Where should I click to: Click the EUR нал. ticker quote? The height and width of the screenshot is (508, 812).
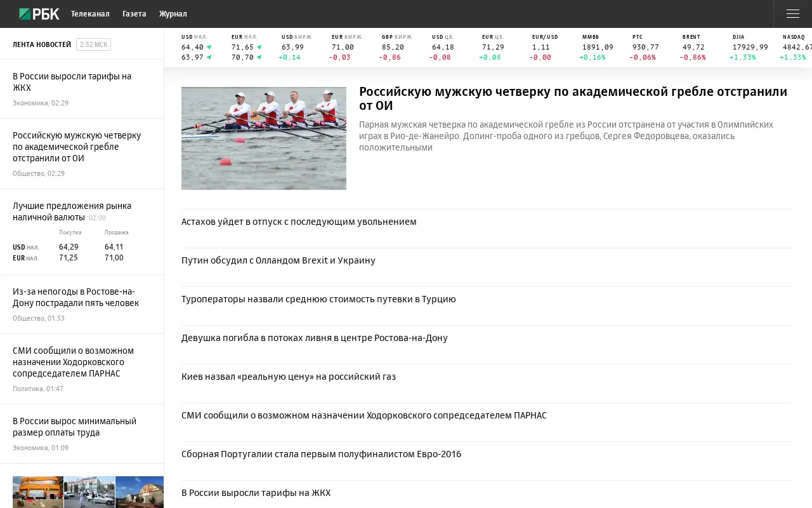[x=247, y=48]
